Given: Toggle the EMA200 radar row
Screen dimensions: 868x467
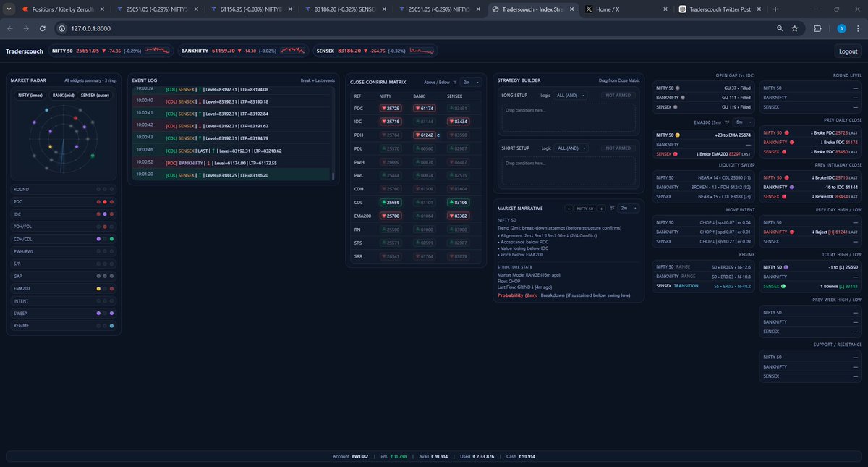Looking at the screenshot, I should click(64, 288).
